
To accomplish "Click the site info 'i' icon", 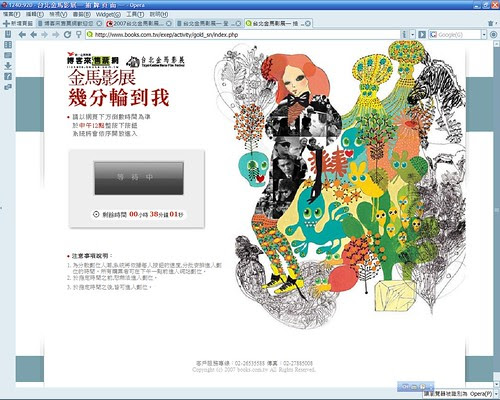I will tap(404, 34).
